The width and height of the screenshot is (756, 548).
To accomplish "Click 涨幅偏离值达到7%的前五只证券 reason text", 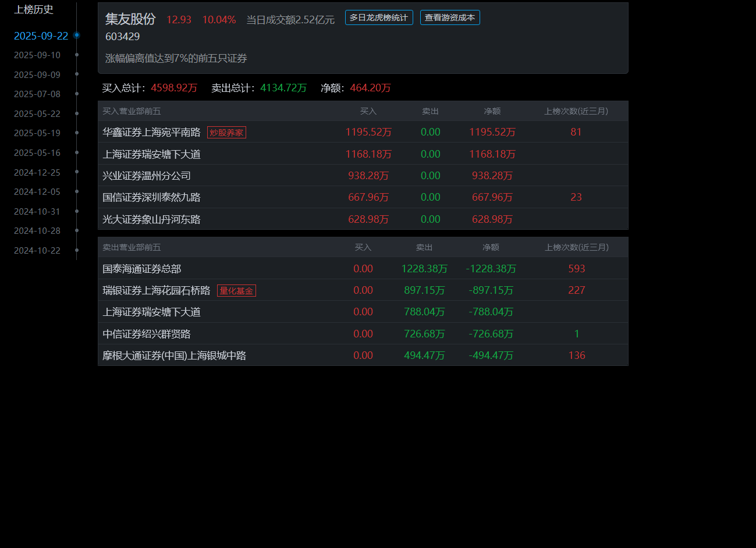I will pyautogui.click(x=176, y=58).
